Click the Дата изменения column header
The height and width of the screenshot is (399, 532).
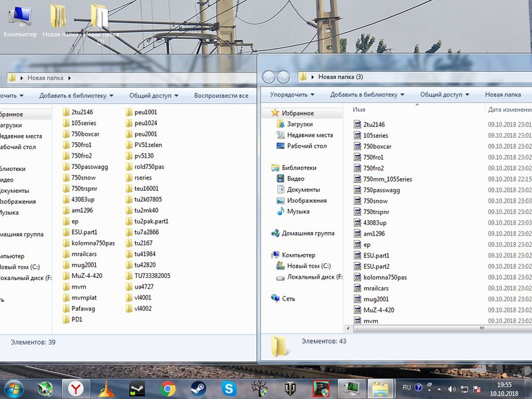[509, 110]
